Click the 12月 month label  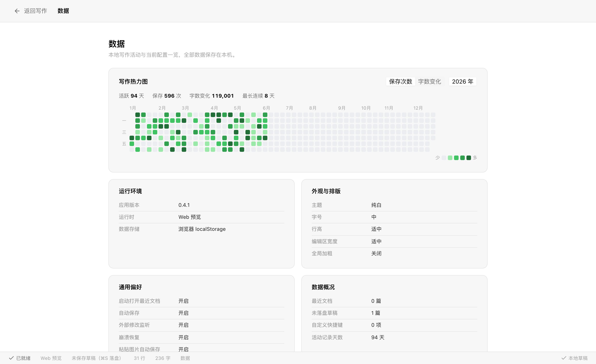[418, 108]
